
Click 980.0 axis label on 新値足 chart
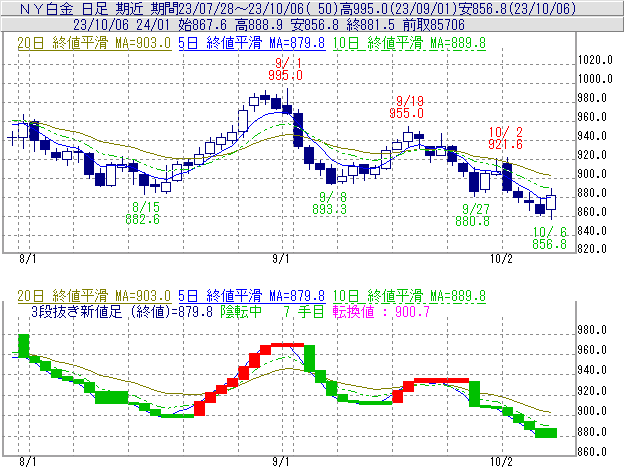click(x=592, y=330)
